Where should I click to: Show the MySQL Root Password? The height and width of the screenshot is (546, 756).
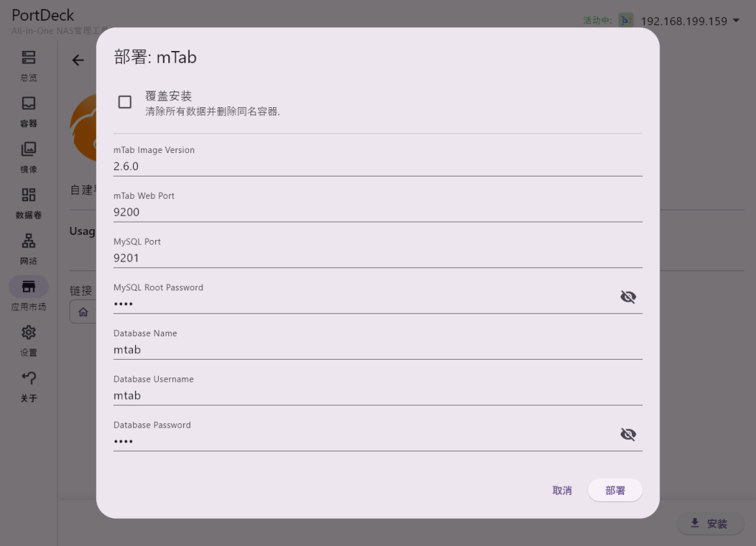coord(628,297)
